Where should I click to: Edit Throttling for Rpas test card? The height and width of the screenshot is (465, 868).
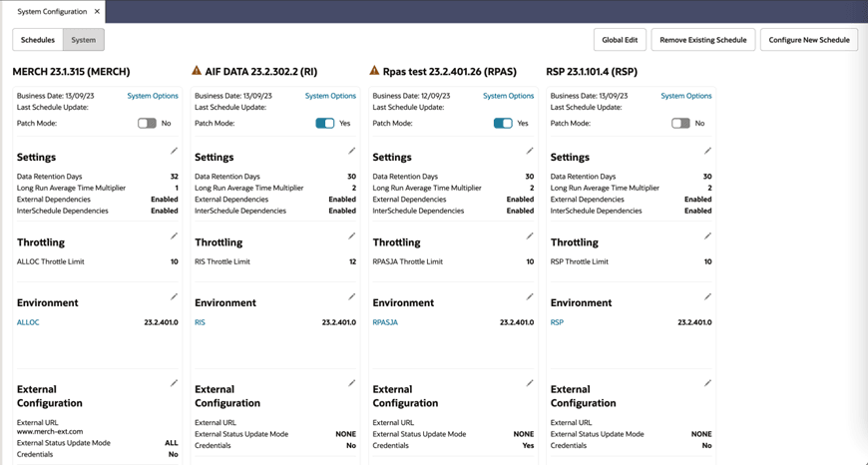tap(530, 235)
